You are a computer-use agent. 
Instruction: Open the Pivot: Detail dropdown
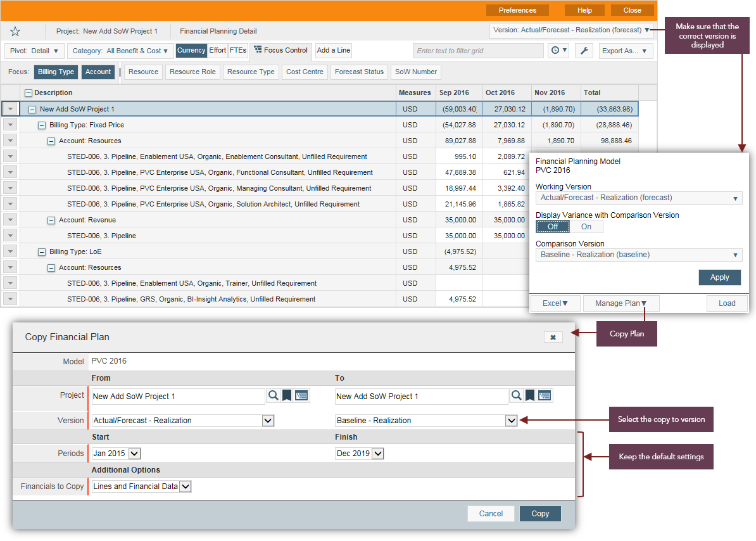(x=34, y=51)
